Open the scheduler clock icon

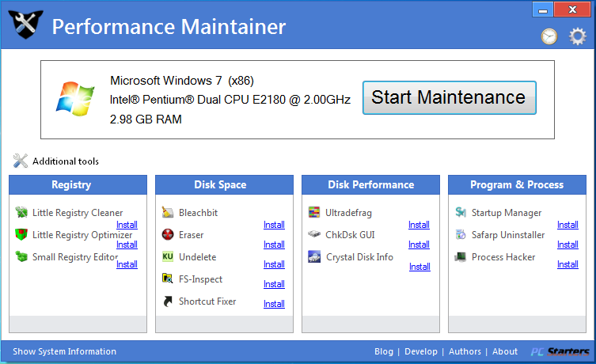pos(549,37)
